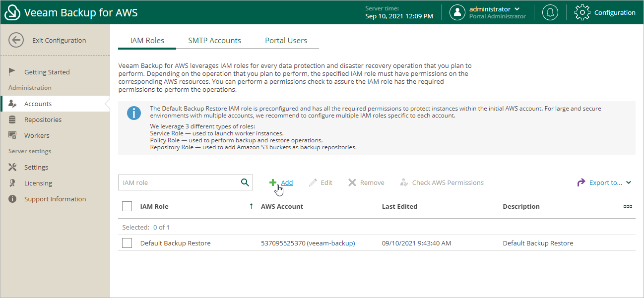The height and width of the screenshot is (298, 644).
Task: Click the Workers sidebar icon
Action: [x=12, y=135]
